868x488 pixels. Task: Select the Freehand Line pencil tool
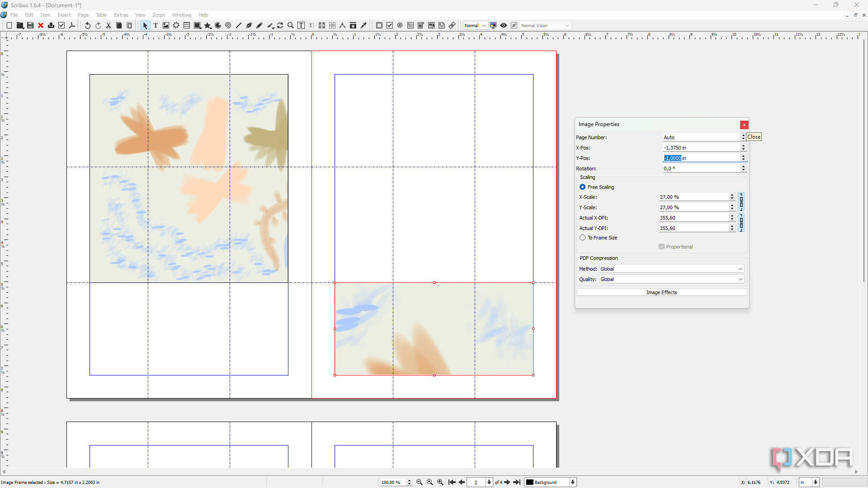259,26
